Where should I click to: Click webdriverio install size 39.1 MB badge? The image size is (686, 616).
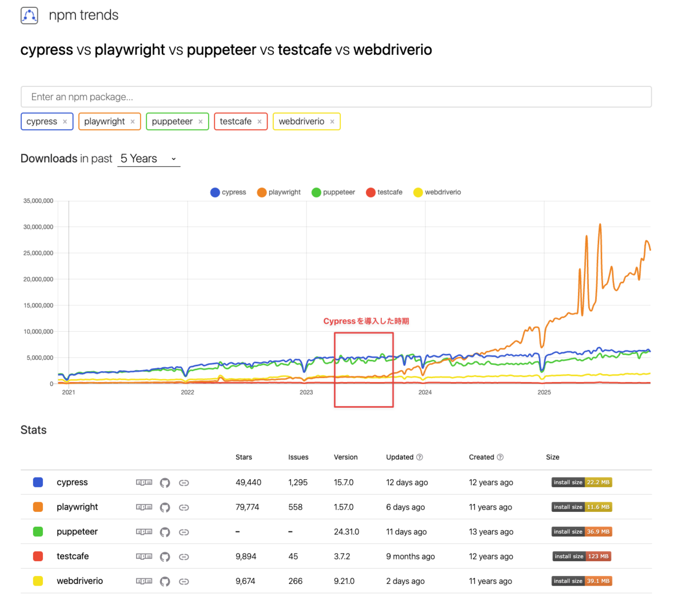coord(581,581)
